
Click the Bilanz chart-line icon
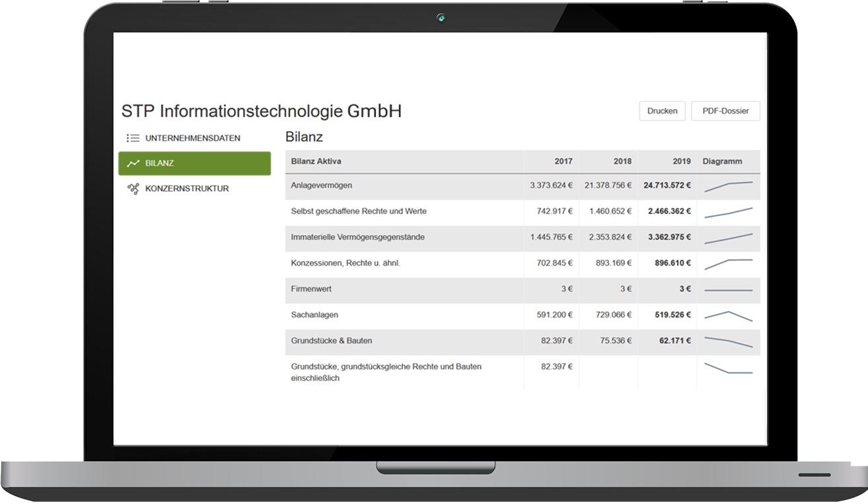point(133,163)
